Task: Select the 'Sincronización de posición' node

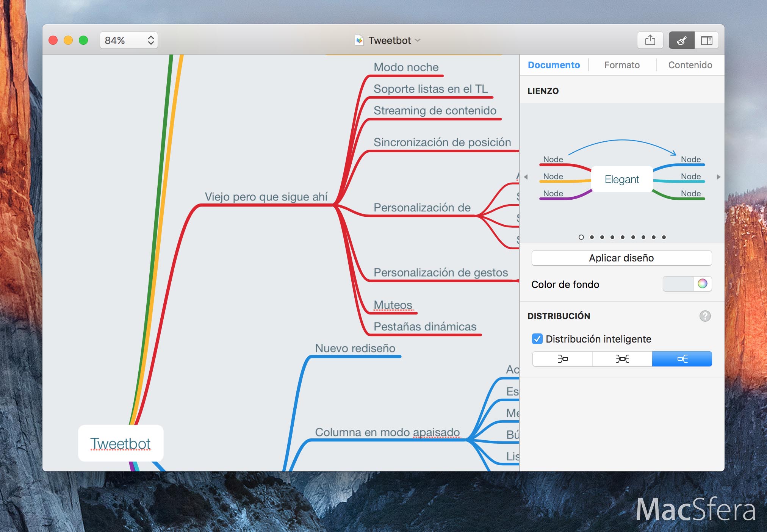Action: click(x=442, y=142)
